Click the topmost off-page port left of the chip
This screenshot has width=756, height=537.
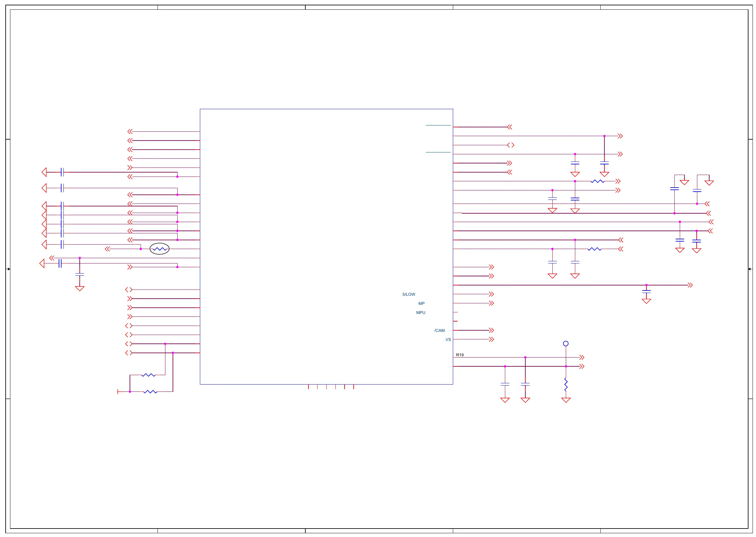130,132
